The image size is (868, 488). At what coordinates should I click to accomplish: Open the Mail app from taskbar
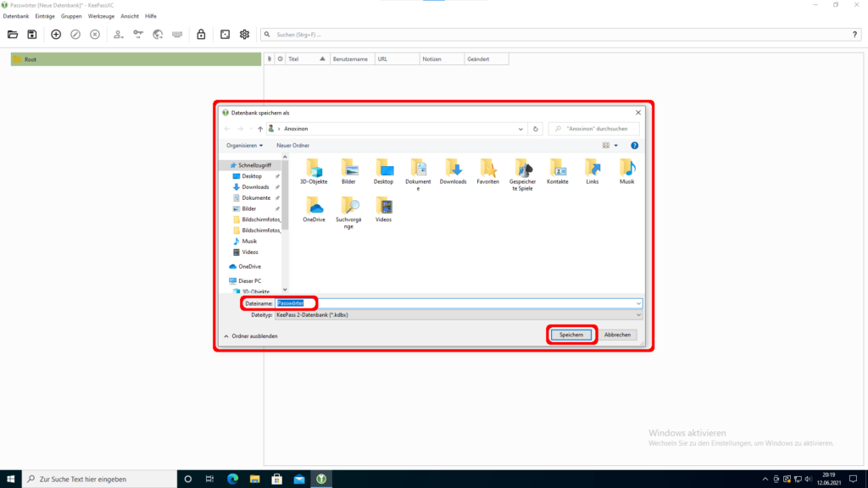click(299, 480)
